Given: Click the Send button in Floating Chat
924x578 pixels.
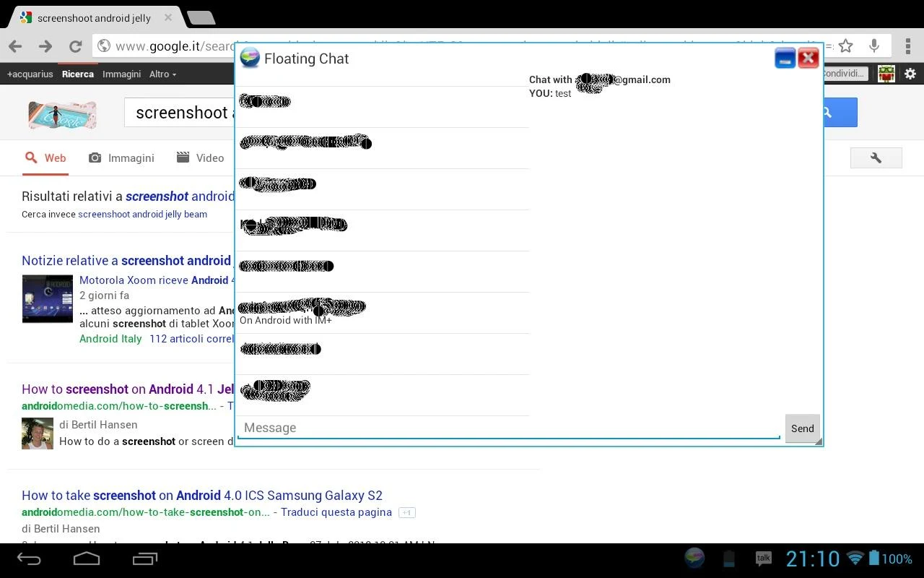Looking at the screenshot, I should [x=802, y=428].
